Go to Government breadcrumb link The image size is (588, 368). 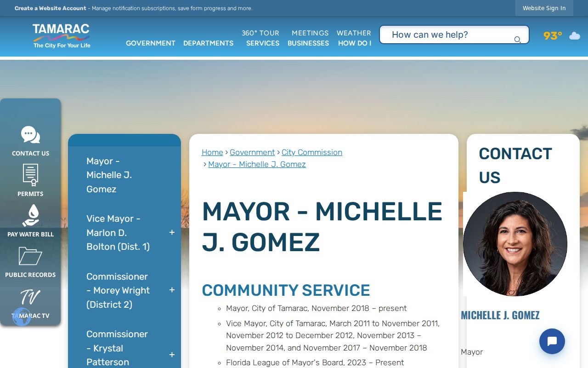point(252,152)
